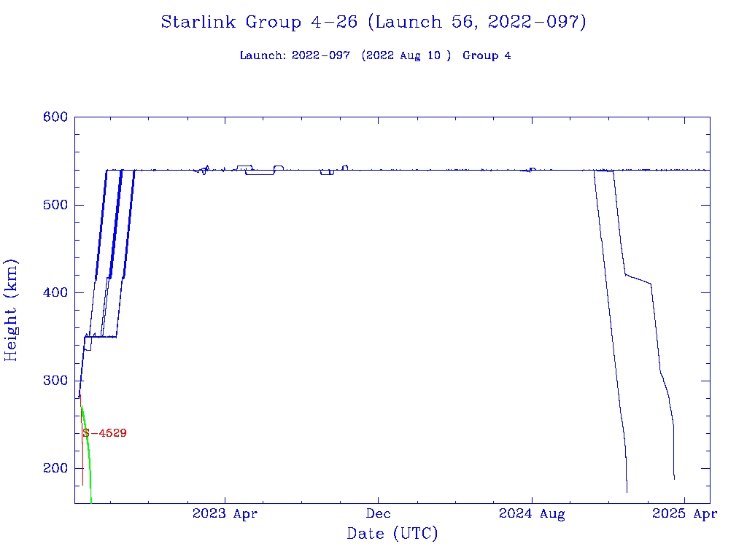Click the "2025 Apr" date axis label
Viewport: 747px width, 560px height.
pos(684,514)
